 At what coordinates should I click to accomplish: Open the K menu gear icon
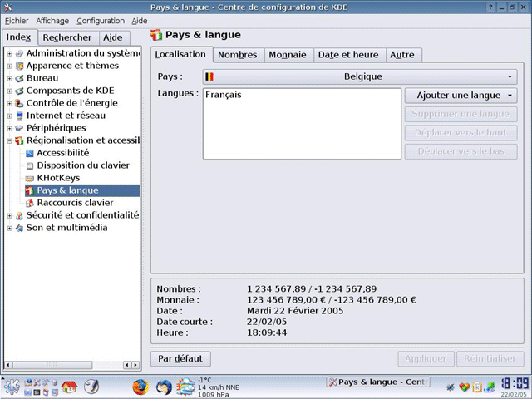[12, 387]
